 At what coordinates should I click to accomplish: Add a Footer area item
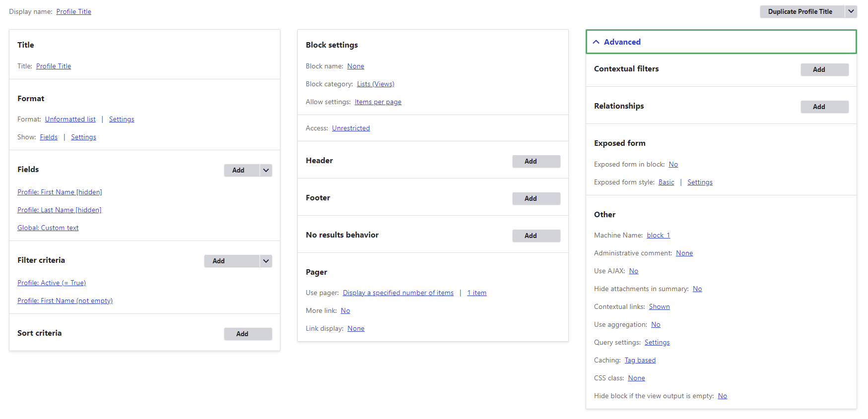pyautogui.click(x=536, y=198)
